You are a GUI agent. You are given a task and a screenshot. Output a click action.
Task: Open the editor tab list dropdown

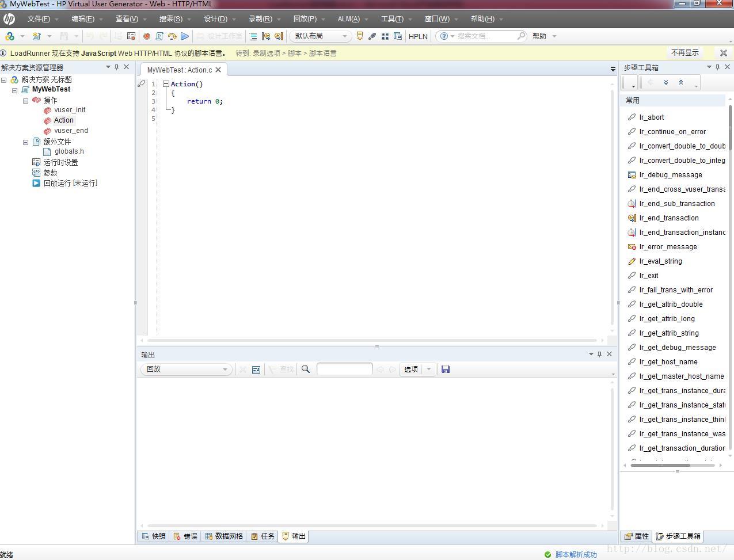tap(613, 69)
